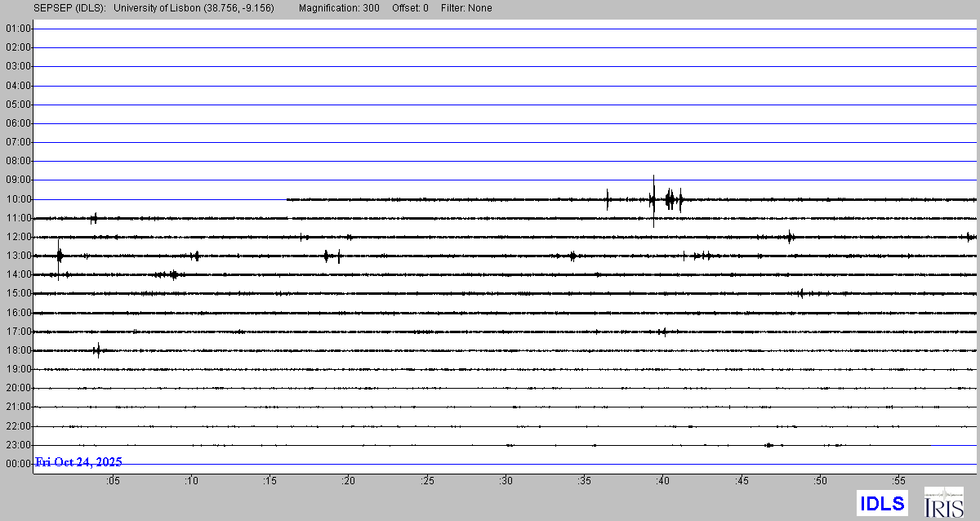Click the IRIS logo
Screen dimensions: 980x521
(x=942, y=502)
